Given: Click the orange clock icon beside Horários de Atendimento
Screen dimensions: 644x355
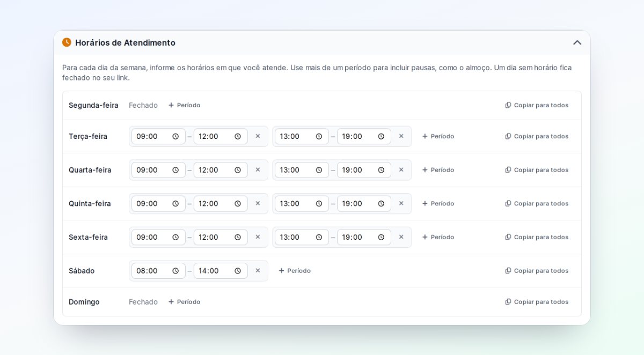Looking at the screenshot, I should click(67, 42).
